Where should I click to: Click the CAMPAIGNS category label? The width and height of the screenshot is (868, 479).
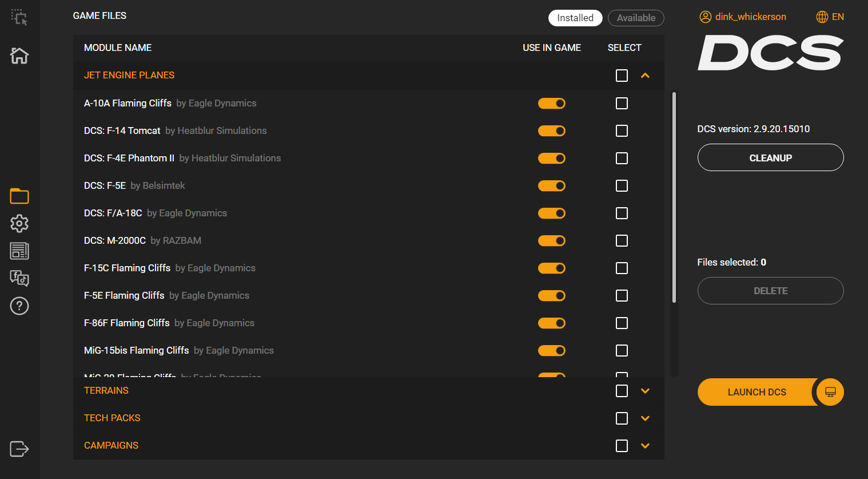pyautogui.click(x=111, y=445)
